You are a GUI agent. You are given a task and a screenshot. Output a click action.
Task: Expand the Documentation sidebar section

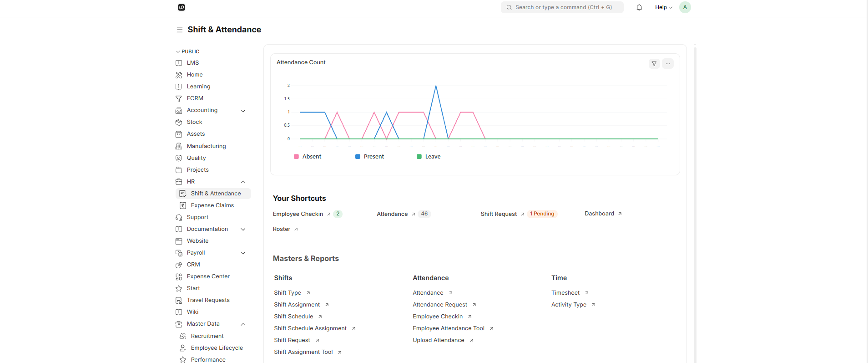click(243, 229)
